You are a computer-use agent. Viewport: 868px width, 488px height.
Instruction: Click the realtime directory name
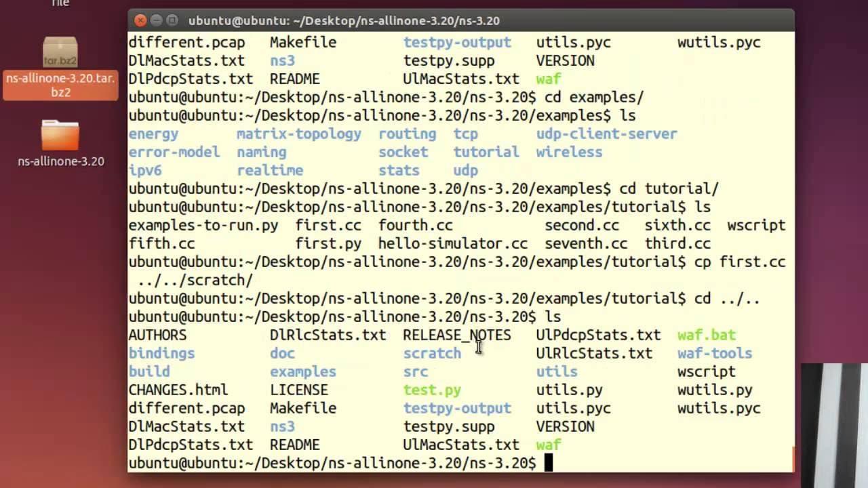point(270,171)
